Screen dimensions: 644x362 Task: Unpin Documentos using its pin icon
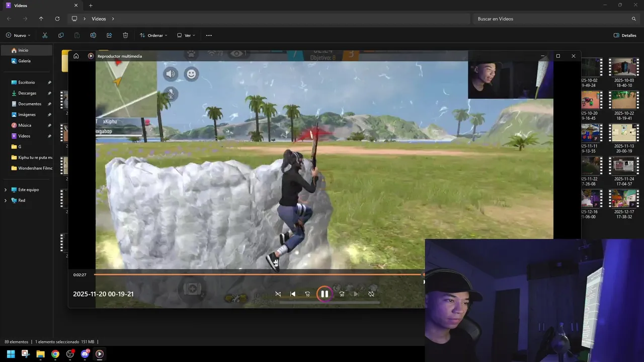pos(49,104)
